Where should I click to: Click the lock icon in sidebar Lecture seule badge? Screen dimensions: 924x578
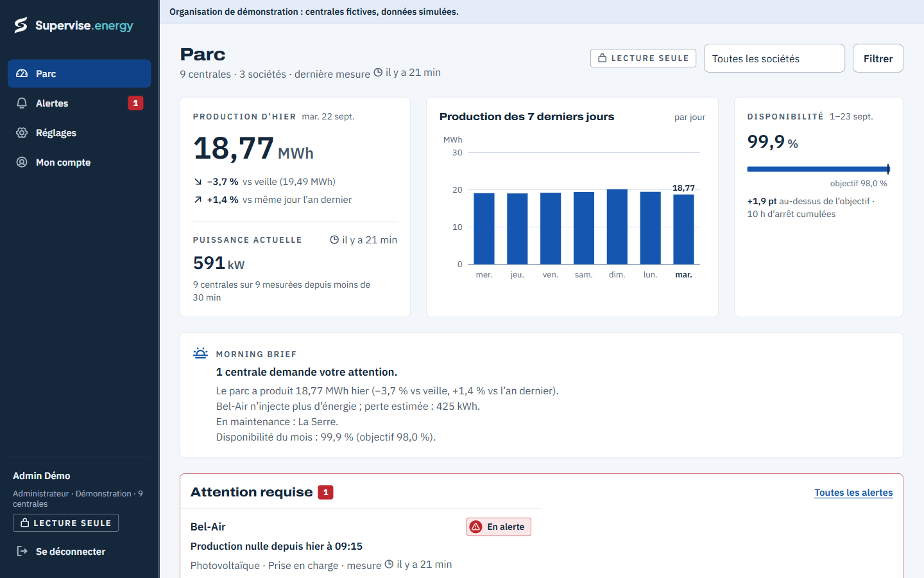click(x=25, y=523)
